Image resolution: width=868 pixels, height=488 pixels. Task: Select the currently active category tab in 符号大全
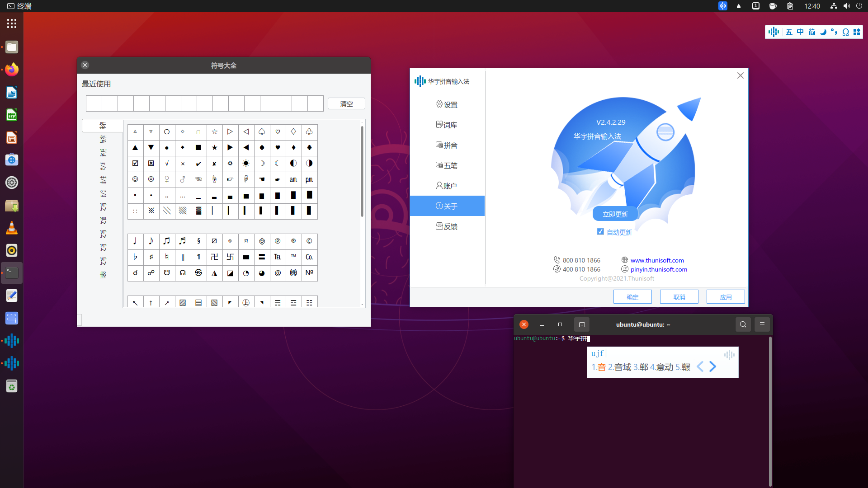click(x=103, y=126)
